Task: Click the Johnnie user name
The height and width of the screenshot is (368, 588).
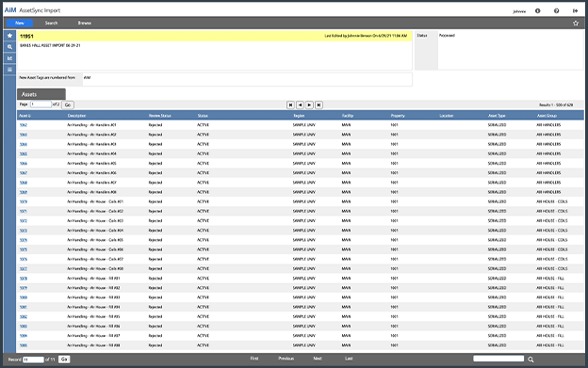Action: pyautogui.click(x=519, y=11)
